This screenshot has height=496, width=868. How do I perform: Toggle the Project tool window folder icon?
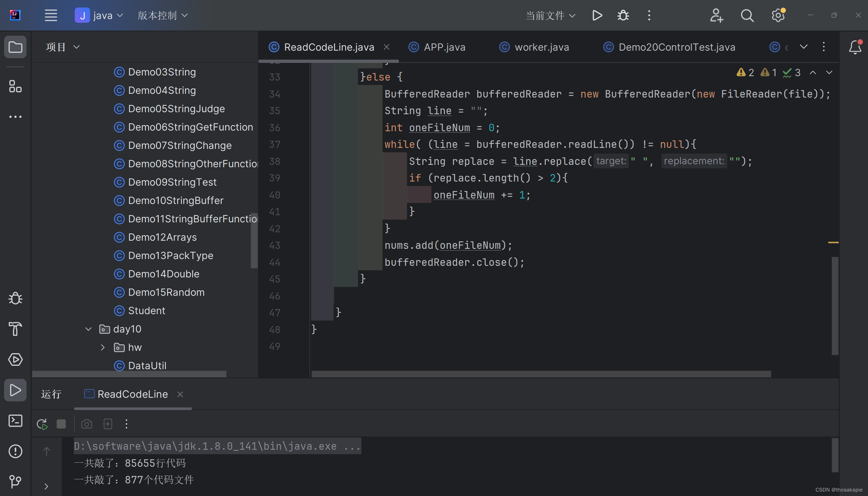[15, 47]
